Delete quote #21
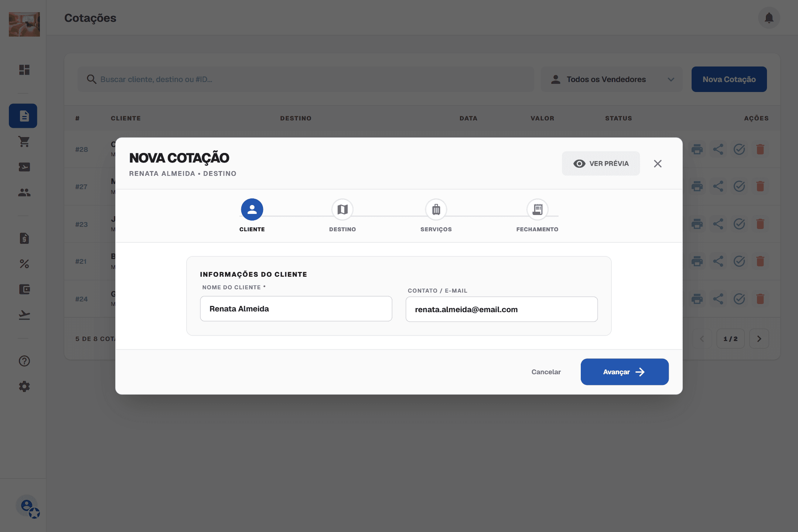 (x=760, y=261)
